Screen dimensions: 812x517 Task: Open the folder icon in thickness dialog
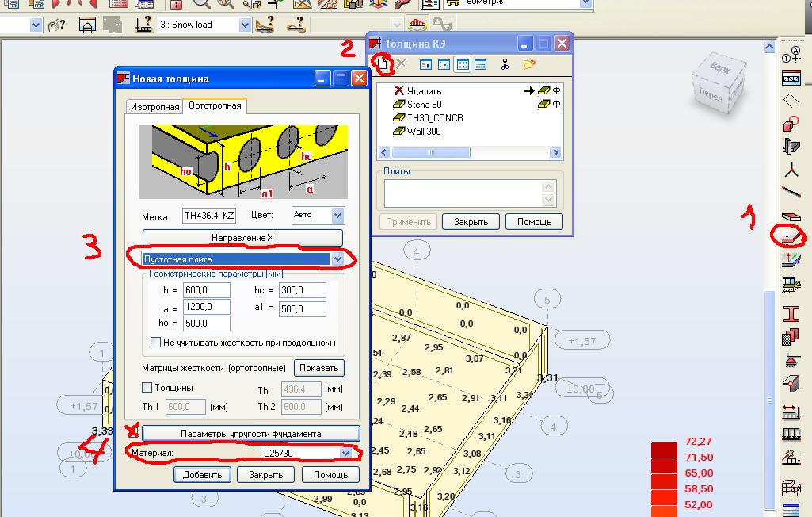[528, 64]
